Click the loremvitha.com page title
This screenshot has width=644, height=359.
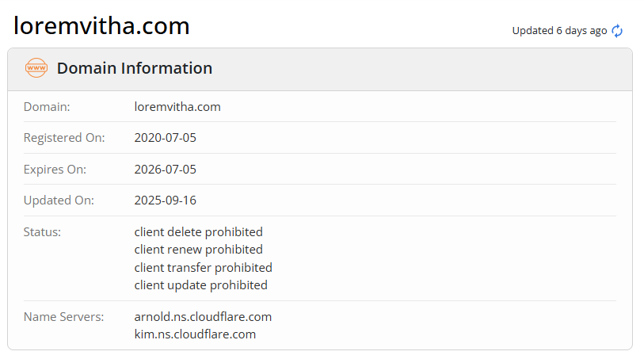pos(101,26)
